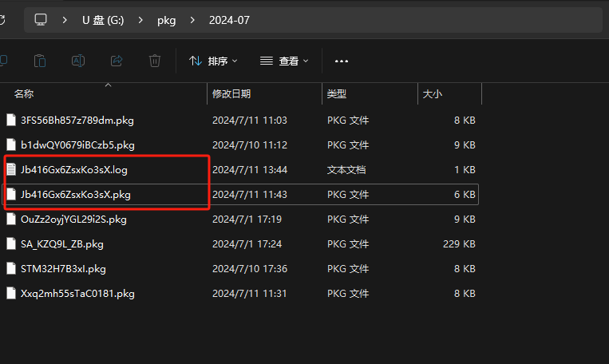Expand chevron after pkg in address bar
This screenshot has height=364, width=609.
pyautogui.click(x=193, y=20)
